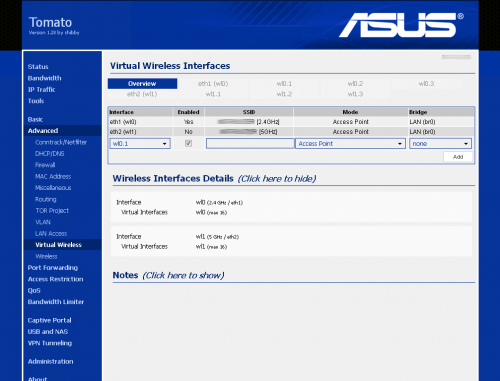Open the VLAN settings page
Image resolution: width=500 pixels, height=381 pixels.
[43, 222]
